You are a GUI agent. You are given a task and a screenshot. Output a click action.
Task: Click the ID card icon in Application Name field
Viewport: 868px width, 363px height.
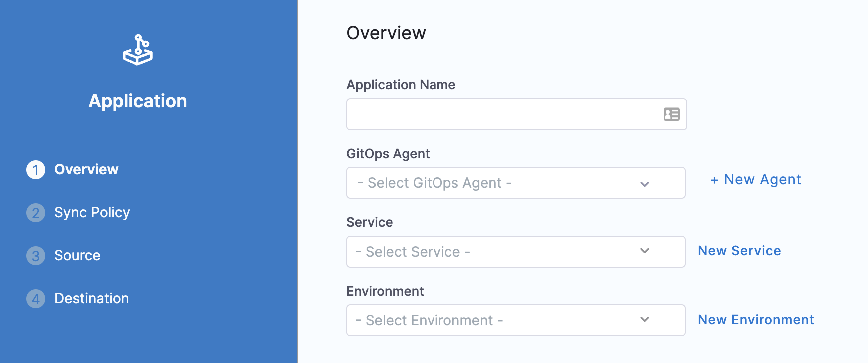pyautogui.click(x=671, y=114)
